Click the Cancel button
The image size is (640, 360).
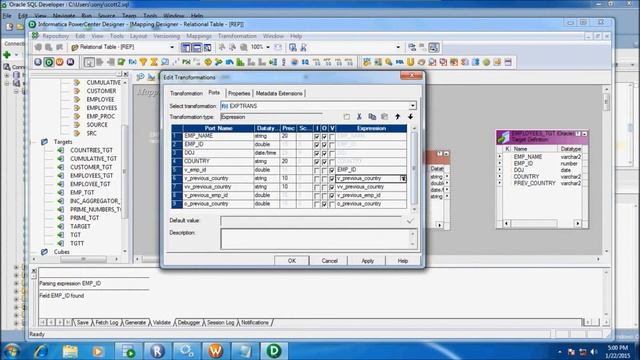point(329,261)
